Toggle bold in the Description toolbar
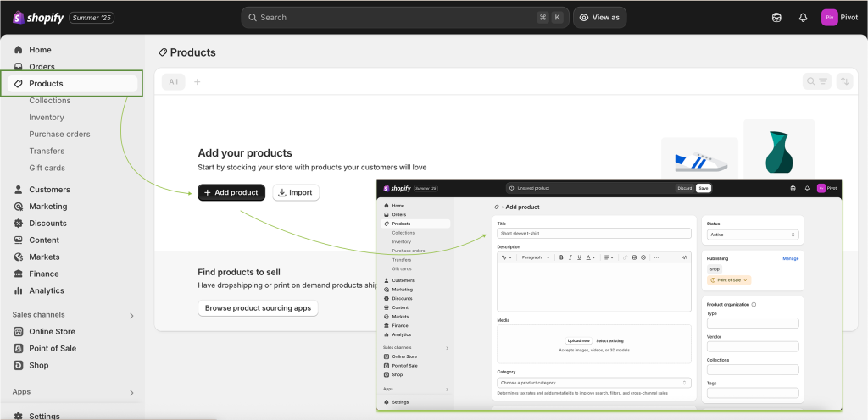This screenshot has height=420, width=868. [561, 257]
